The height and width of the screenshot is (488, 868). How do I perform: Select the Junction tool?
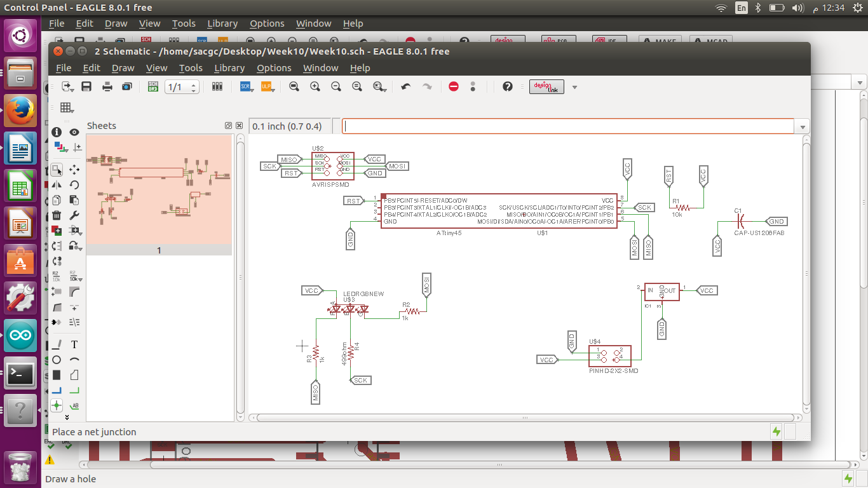click(57, 405)
